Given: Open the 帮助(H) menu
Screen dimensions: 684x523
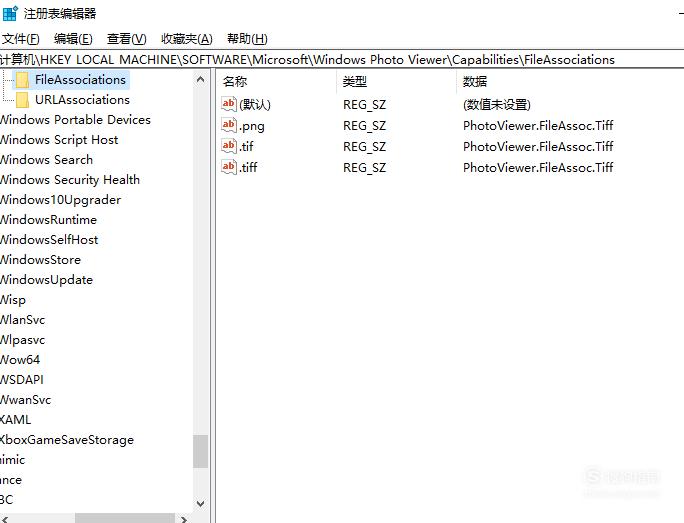Looking at the screenshot, I should point(247,39).
